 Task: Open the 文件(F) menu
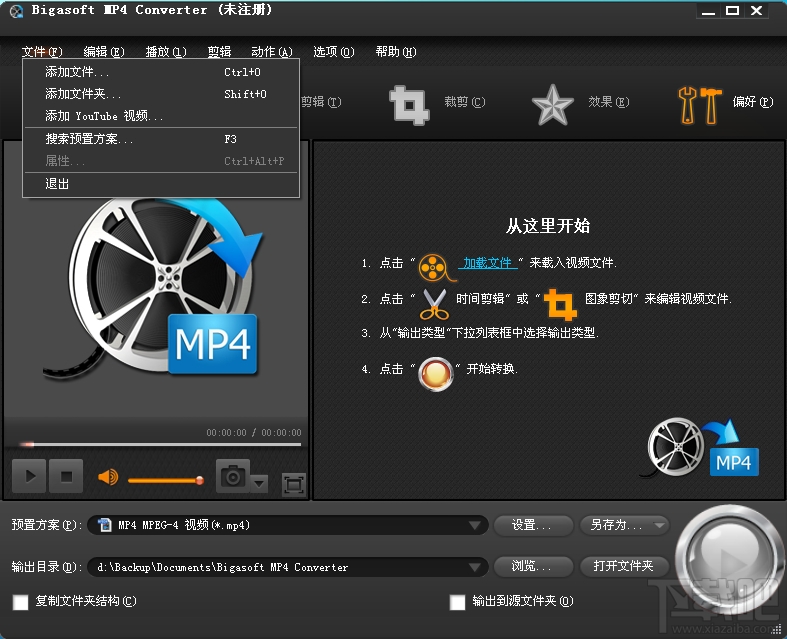click(x=42, y=52)
